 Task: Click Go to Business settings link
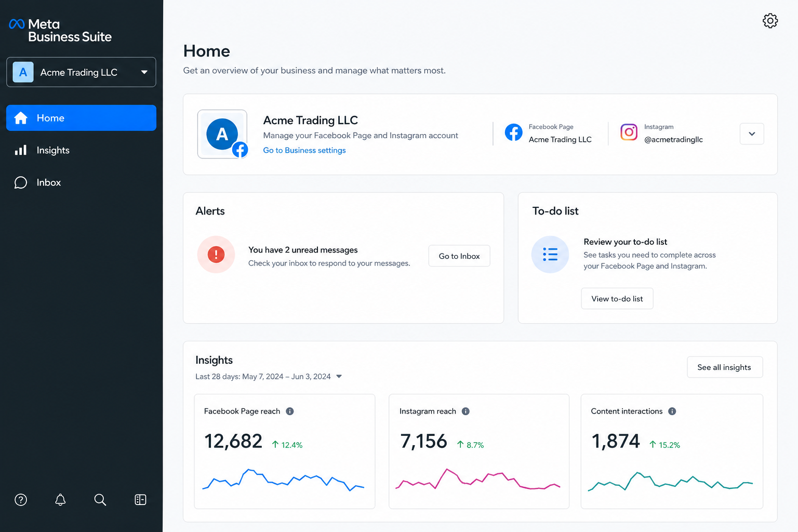(304, 150)
